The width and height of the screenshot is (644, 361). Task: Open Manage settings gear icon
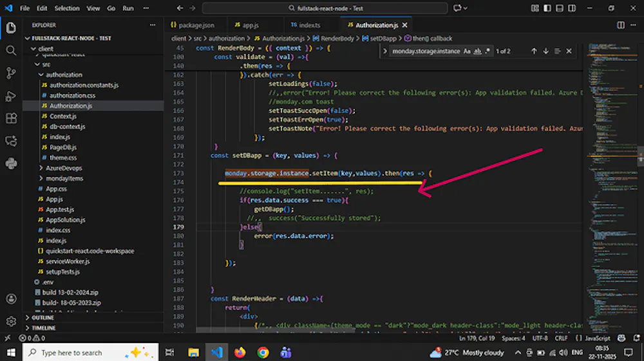tap(11, 321)
